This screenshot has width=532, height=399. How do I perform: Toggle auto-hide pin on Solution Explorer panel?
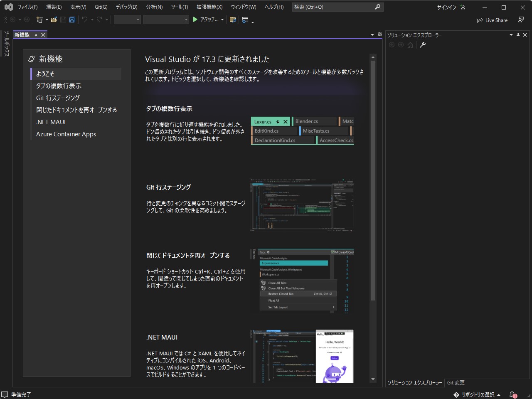(518, 35)
